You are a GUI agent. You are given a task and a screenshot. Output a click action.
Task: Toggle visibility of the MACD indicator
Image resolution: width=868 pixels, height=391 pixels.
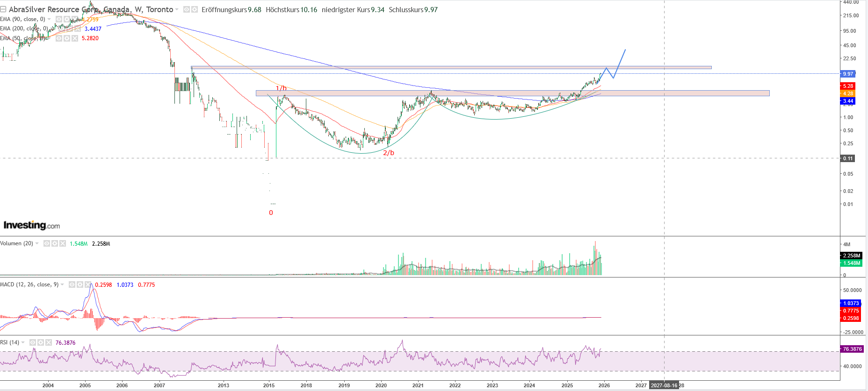tap(72, 284)
